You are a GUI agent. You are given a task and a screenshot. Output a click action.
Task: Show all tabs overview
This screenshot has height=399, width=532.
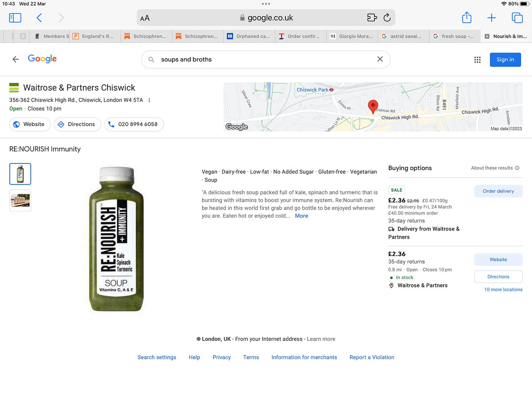[x=517, y=18]
